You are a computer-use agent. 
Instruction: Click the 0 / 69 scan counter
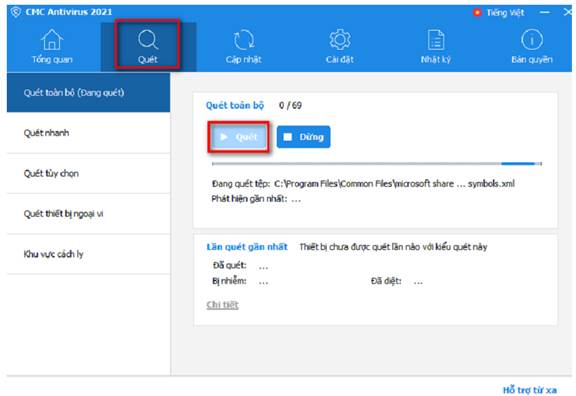tap(290, 105)
